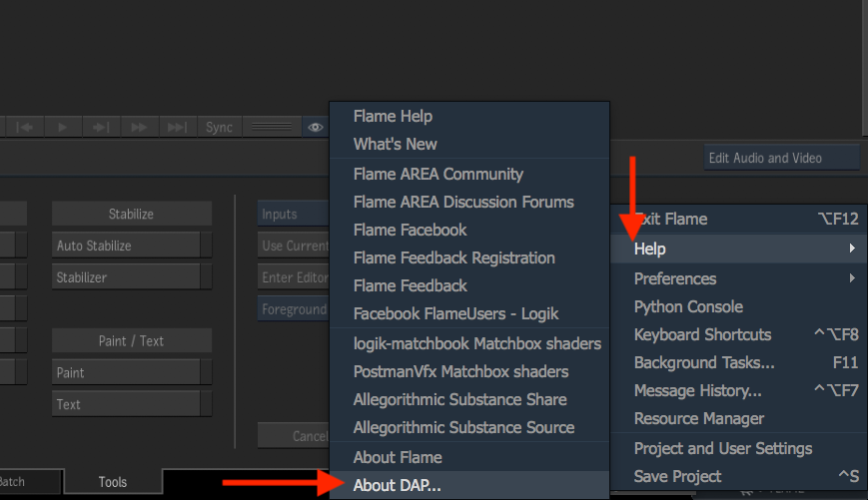This screenshot has height=500, width=868.
Task: Choose Save Project
Action: [x=739, y=476]
